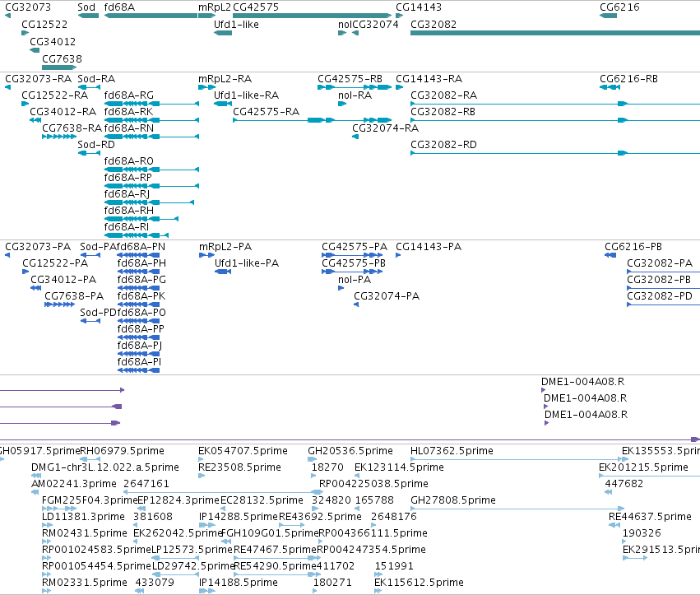Image resolution: width=700 pixels, height=595 pixels.
Task: Click the nol-RA transcript label
Action: click(355, 95)
